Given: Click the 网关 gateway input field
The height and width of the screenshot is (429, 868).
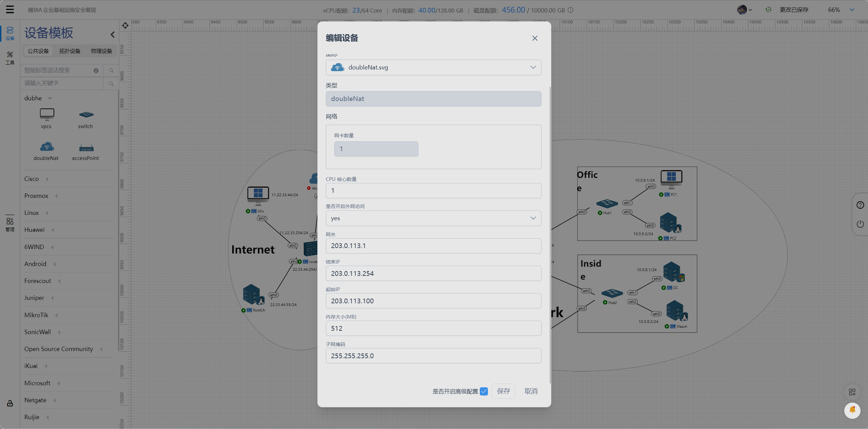Looking at the screenshot, I should [433, 246].
